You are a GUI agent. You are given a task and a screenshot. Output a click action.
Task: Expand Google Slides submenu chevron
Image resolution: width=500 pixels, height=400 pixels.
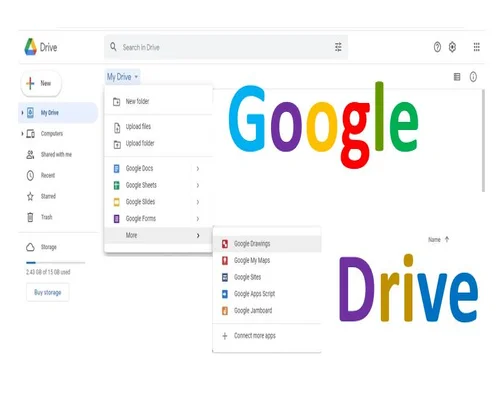coord(198,202)
